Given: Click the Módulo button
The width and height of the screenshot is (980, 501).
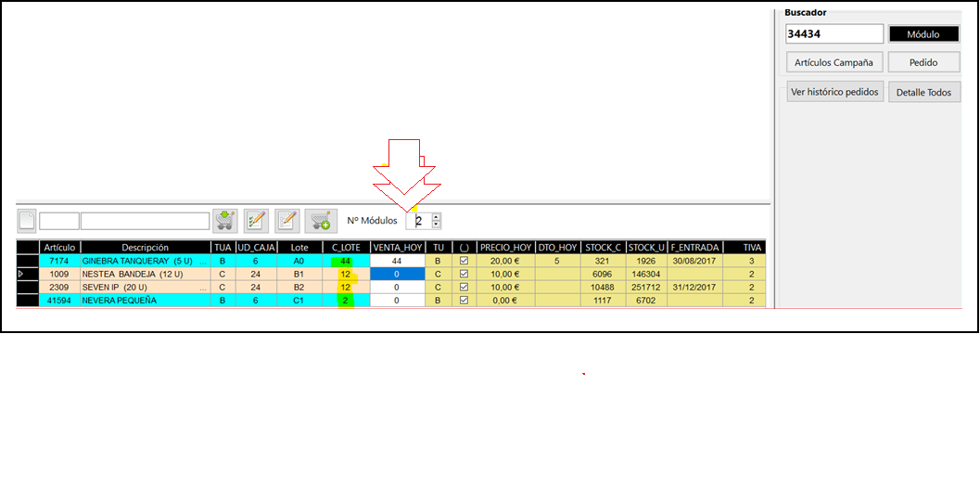Looking at the screenshot, I should [923, 34].
